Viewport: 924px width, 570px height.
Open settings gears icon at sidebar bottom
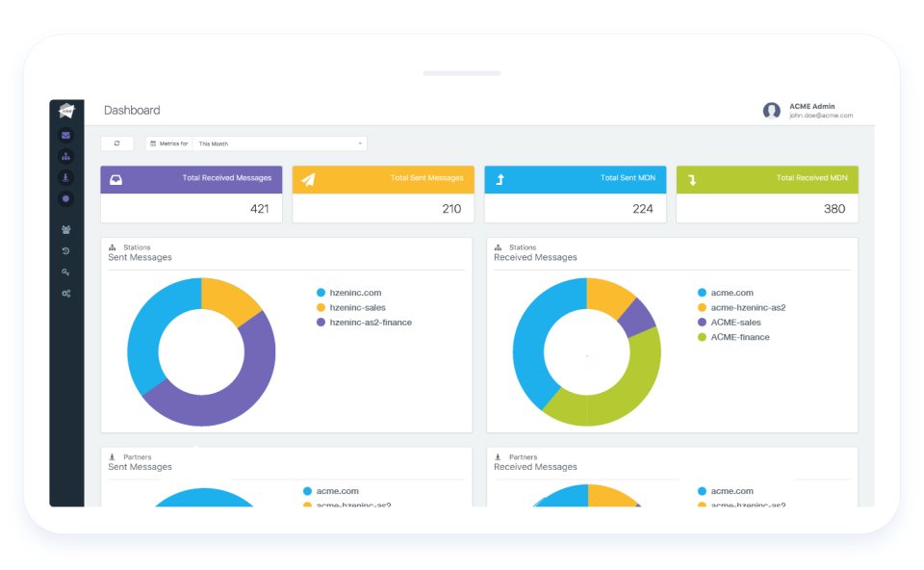(65, 293)
